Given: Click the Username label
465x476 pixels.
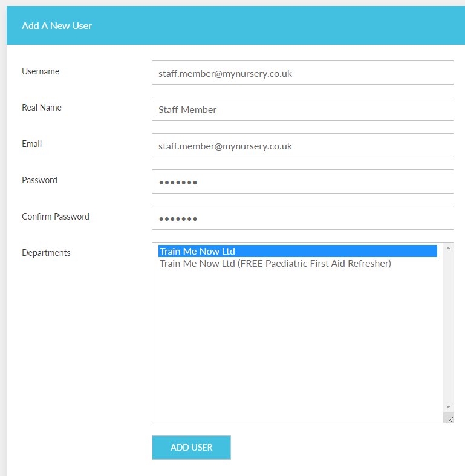Looking at the screenshot, I should click(41, 71).
